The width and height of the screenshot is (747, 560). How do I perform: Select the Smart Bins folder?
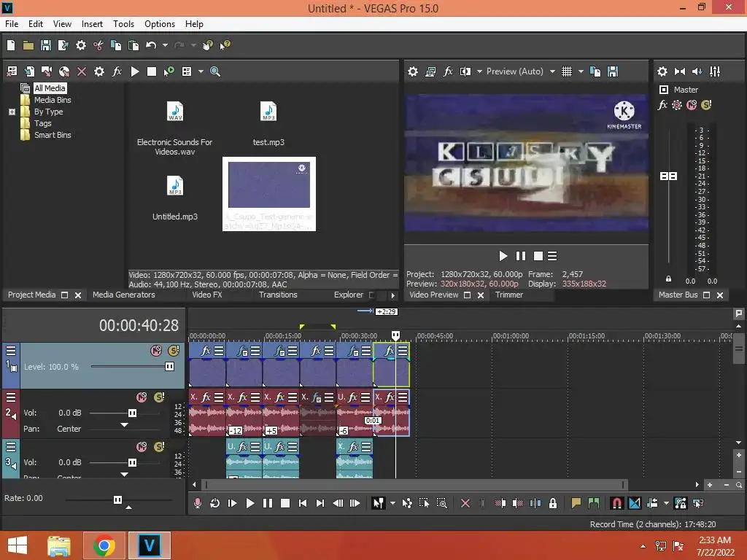(53, 135)
